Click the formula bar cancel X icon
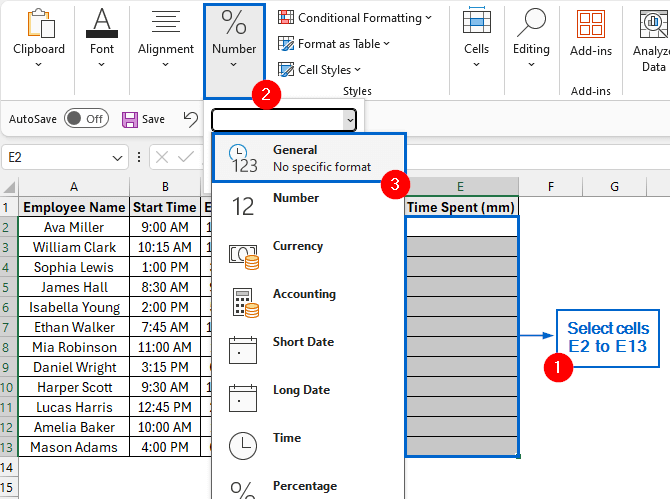This screenshot has height=499, width=670. click(x=162, y=158)
